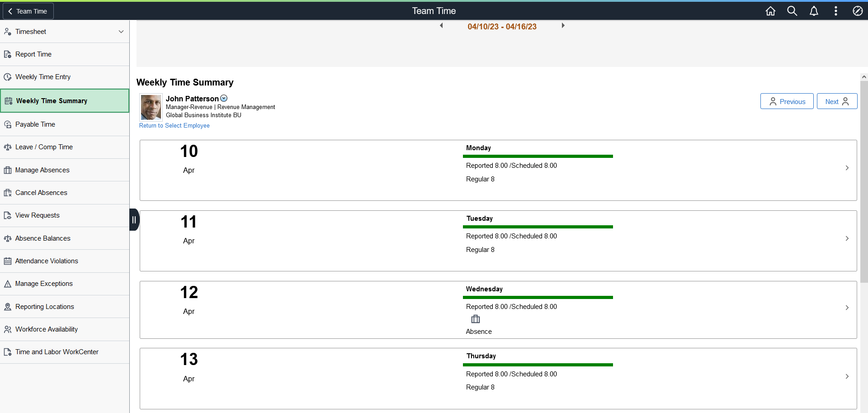
Task: Select Payable Time in sidebar
Action: tap(65, 124)
